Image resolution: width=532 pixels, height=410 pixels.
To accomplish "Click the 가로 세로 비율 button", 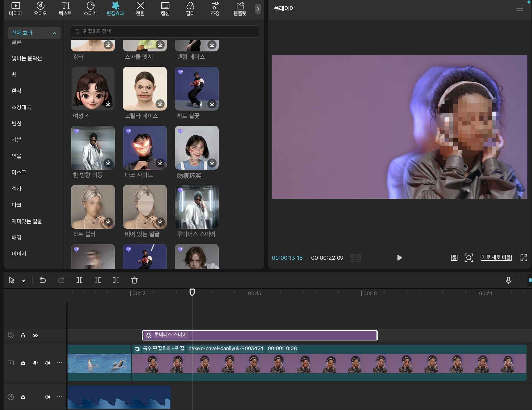I will tap(496, 258).
